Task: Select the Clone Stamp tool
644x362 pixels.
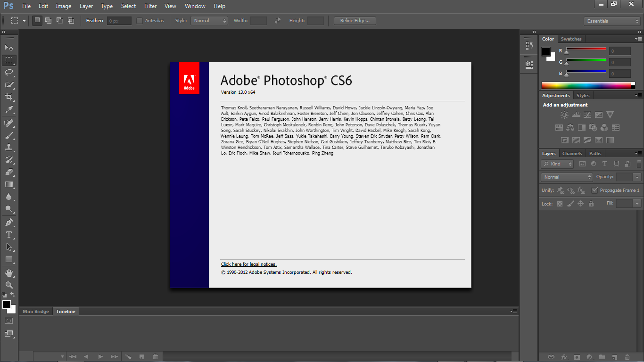Action: (9, 148)
